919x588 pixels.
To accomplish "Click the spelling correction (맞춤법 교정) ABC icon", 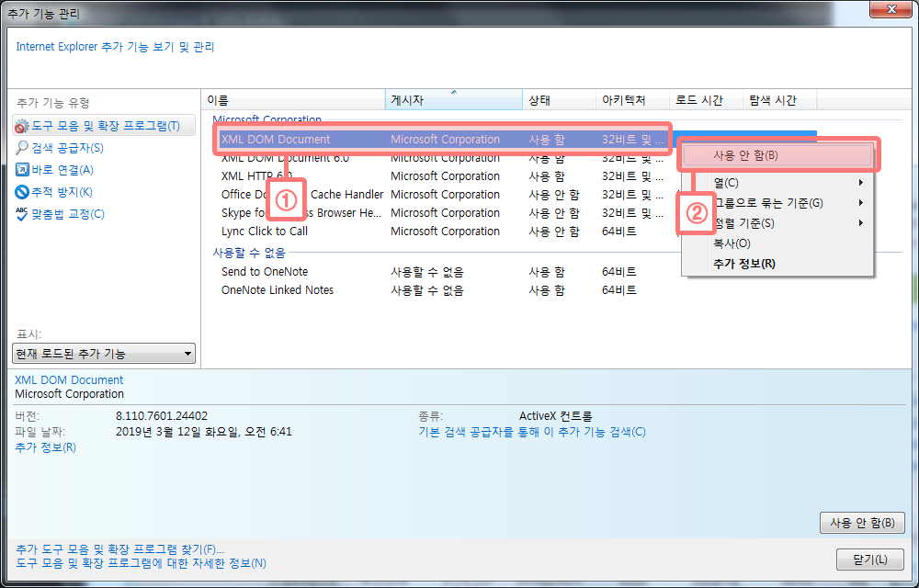I will (22, 214).
